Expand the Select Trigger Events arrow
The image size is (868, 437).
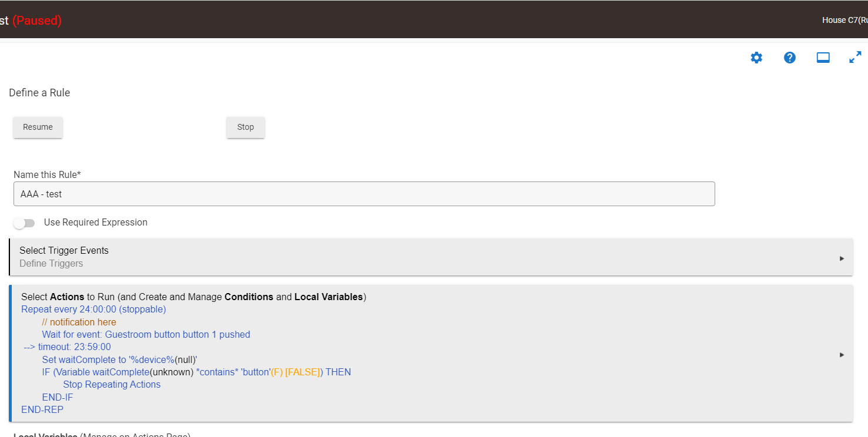[x=842, y=258]
